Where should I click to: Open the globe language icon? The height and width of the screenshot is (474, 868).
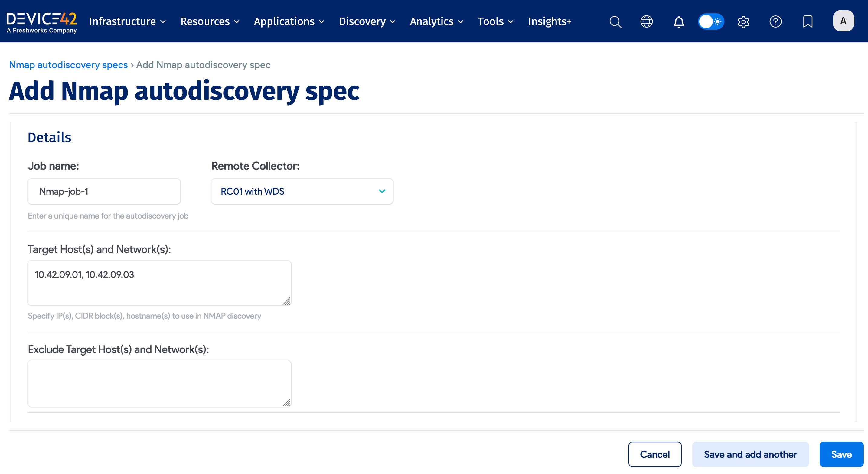(646, 21)
